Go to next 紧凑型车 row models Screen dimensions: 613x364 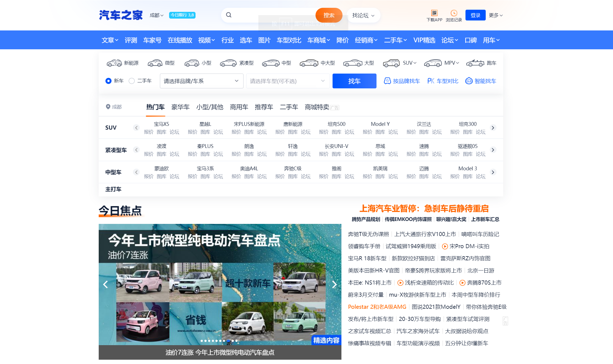click(x=493, y=150)
